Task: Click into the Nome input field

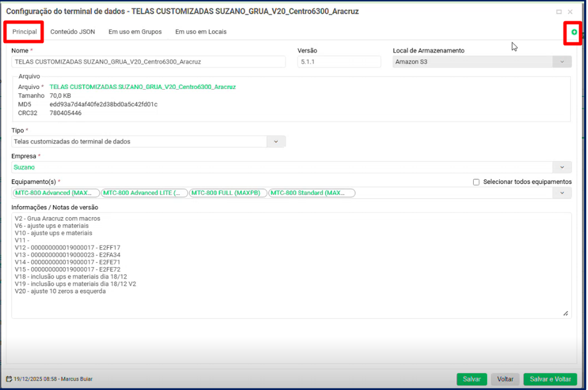Action: (x=148, y=62)
